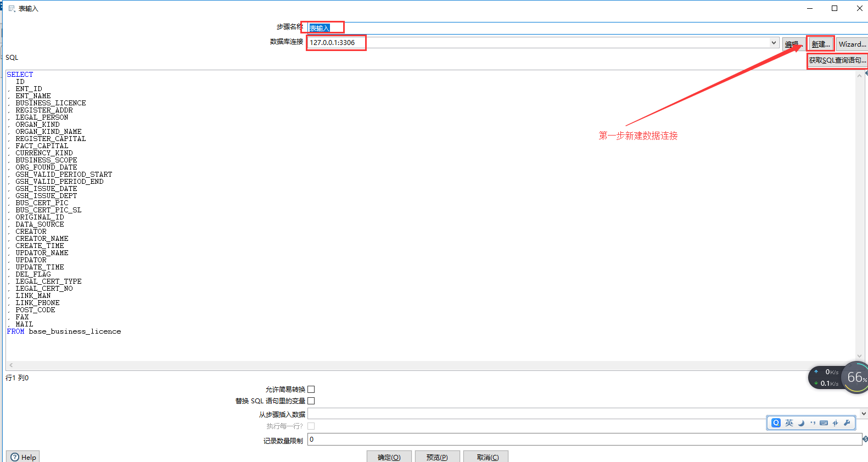
Task: Click the DEL_FLAG line in SQL
Action: click(x=33, y=274)
